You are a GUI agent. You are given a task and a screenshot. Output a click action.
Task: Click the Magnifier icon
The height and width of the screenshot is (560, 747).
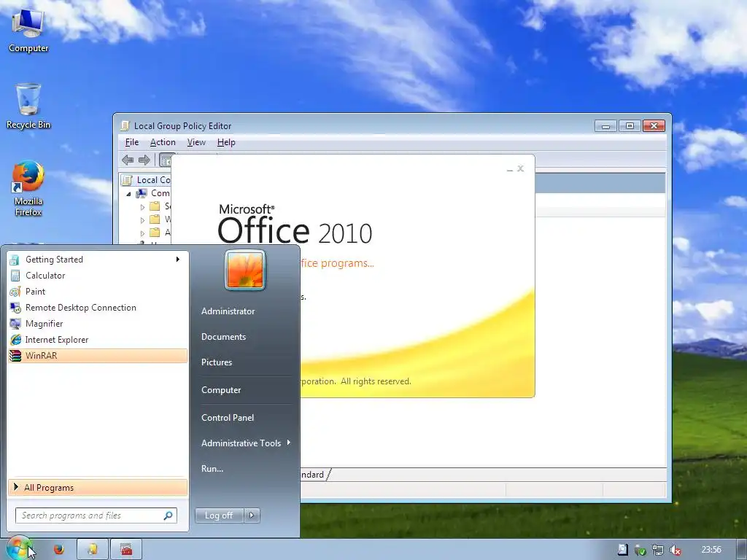pos(15,324)
